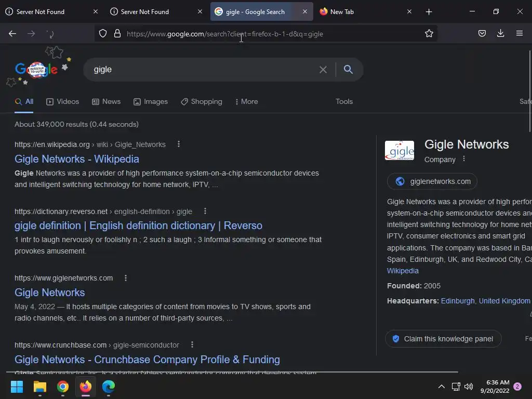Open Wikipedia link in knowledge panel
The width and height of the screenshot is (532, 399).
point(403,271)
